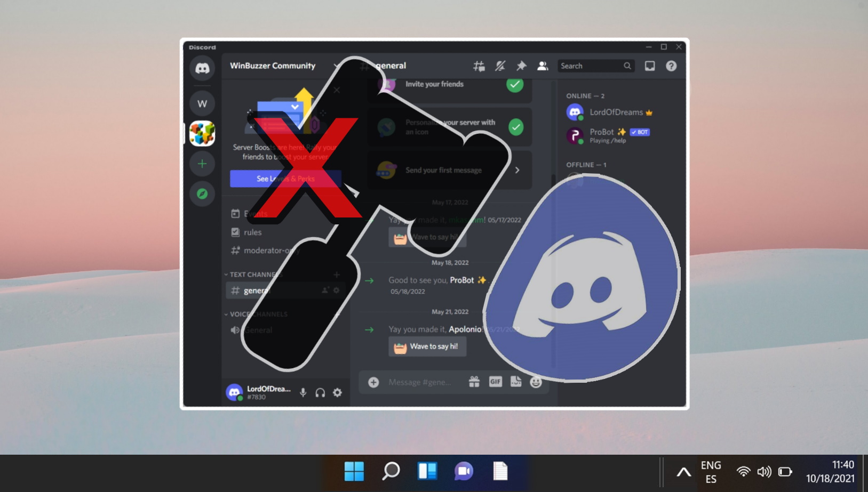Toggle the member list visibility
Image resolution: width=868 pixels, height=492 pixels.
(x=543, y=66)
